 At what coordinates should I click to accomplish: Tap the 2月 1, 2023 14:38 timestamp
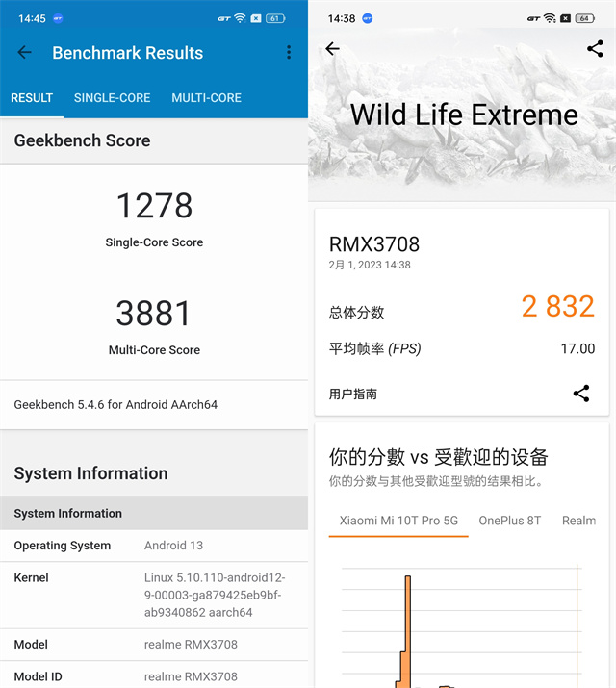370,265
